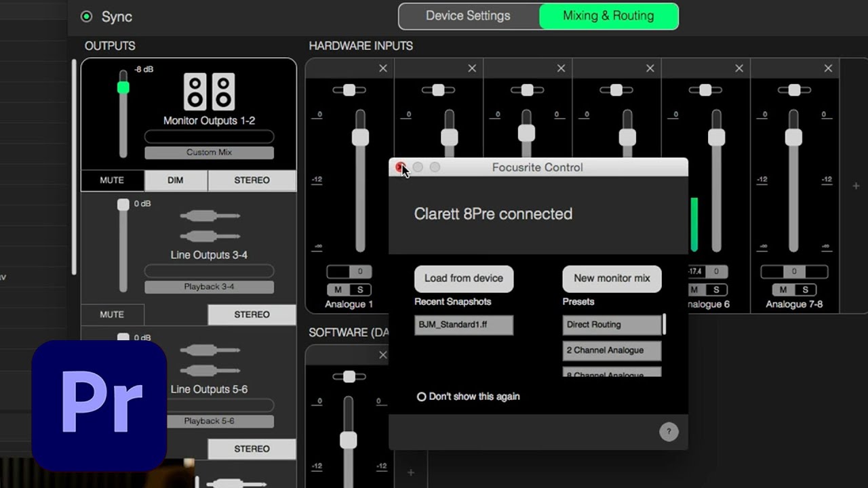868x488 pixels.
Task: Click the speaker icon for Monitor Outputs 1-2
Action: (x=209, y=91)
